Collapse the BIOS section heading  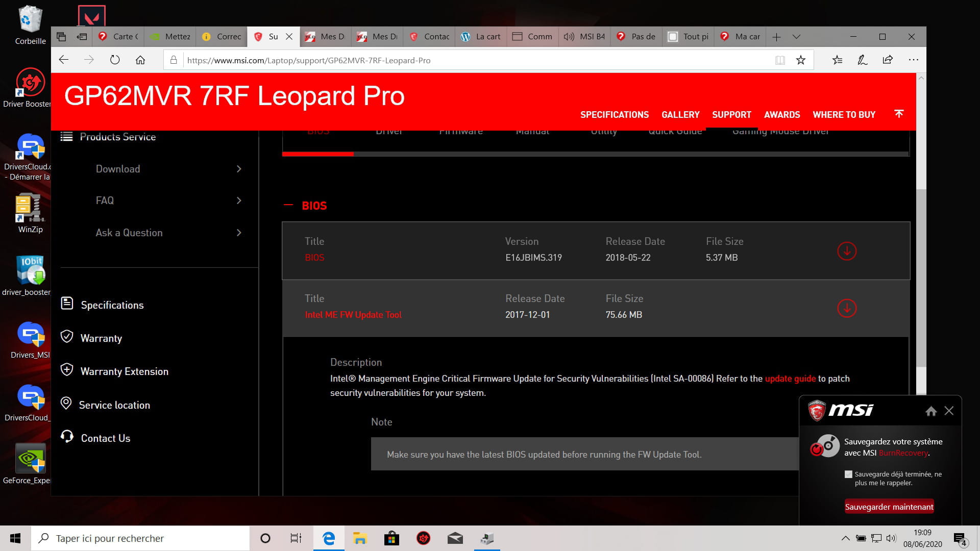[306, 206]
